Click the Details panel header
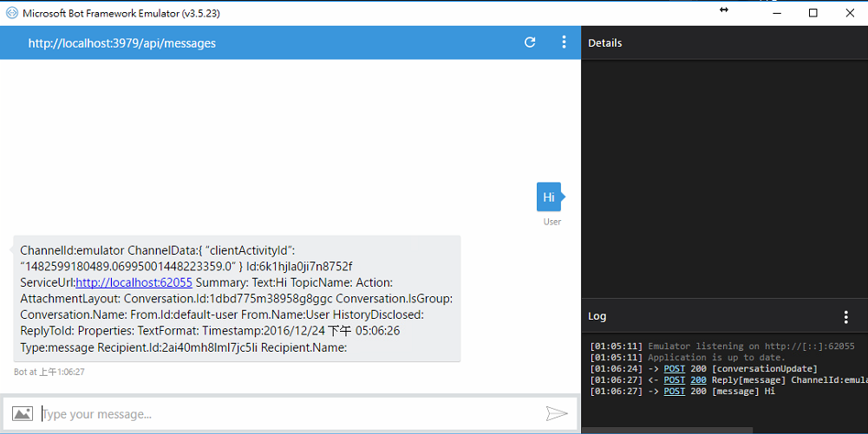 tap(604, 43)
